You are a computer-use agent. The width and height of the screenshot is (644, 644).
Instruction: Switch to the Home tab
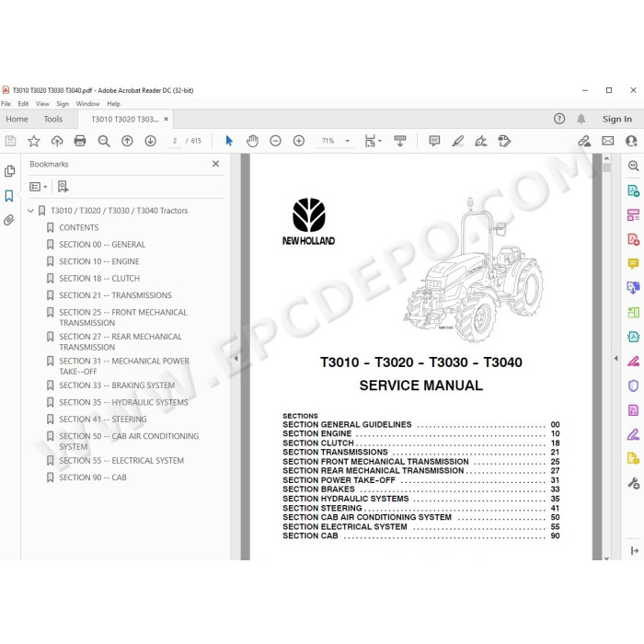point(17,119)
